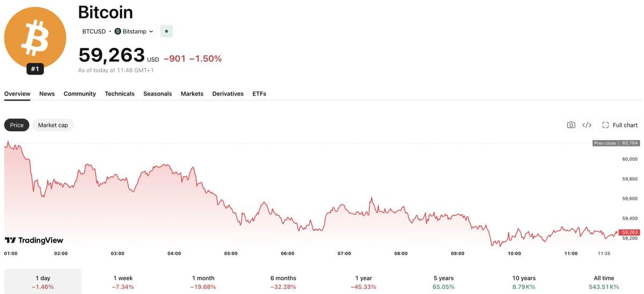Screen dimensions: 644x294
Task: Select the 1 week performance range
Action: click(x=123, y=282)
